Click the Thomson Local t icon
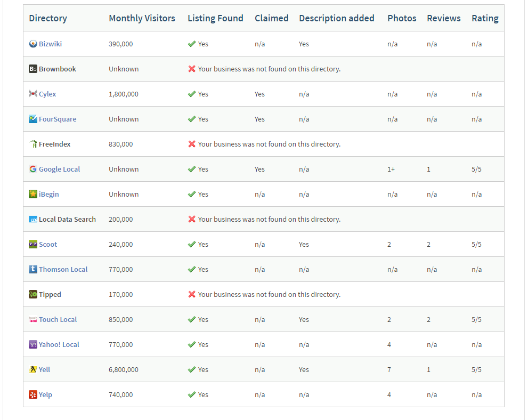528x420 pixels. (x=33, y=269)
